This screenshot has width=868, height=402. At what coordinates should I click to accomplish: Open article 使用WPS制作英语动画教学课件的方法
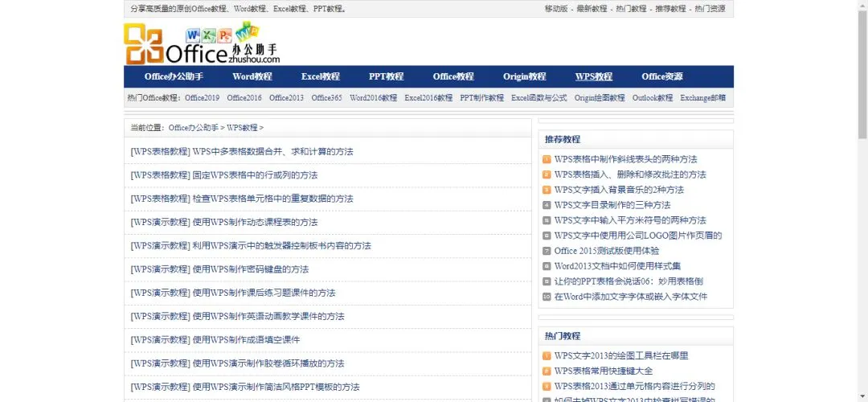268,316
